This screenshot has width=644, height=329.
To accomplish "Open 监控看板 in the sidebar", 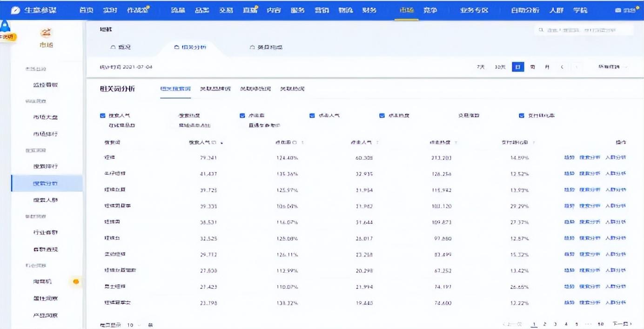I will (46, 85).
